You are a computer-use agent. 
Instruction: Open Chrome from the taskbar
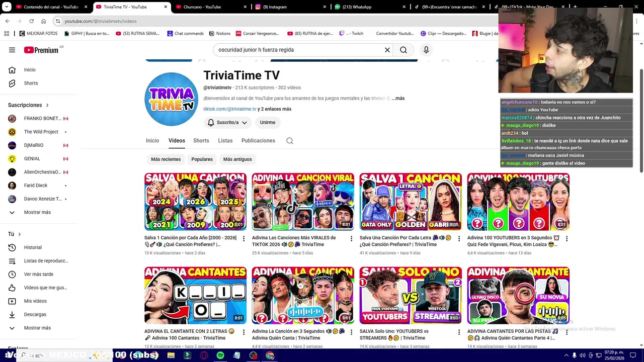coord(270,355)
